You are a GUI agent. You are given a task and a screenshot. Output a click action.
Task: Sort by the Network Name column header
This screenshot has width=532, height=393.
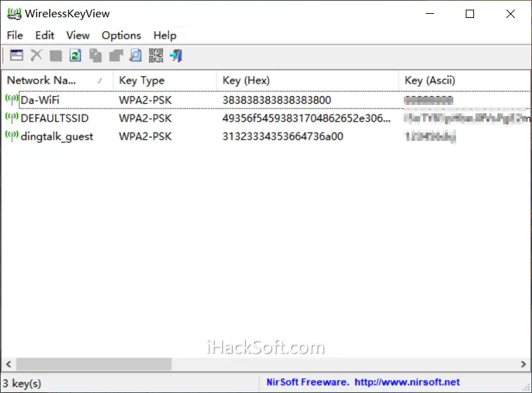click(57, 80)
